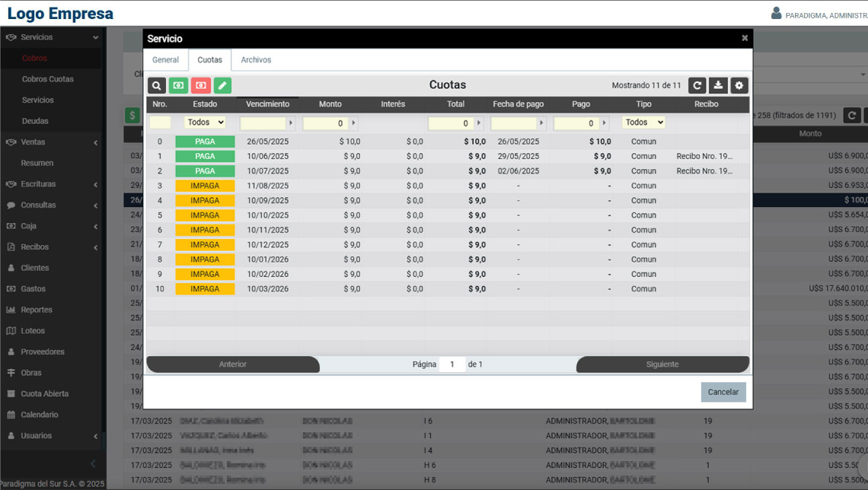Click the Anterior pagination button
Screen dimensions: 868x490
[232, 364]
